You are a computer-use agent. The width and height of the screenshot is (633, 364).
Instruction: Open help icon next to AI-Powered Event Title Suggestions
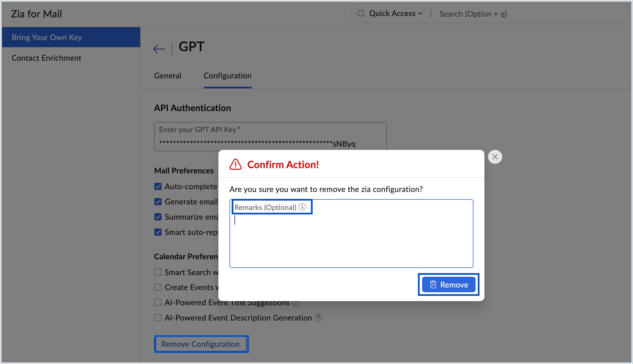296,303
